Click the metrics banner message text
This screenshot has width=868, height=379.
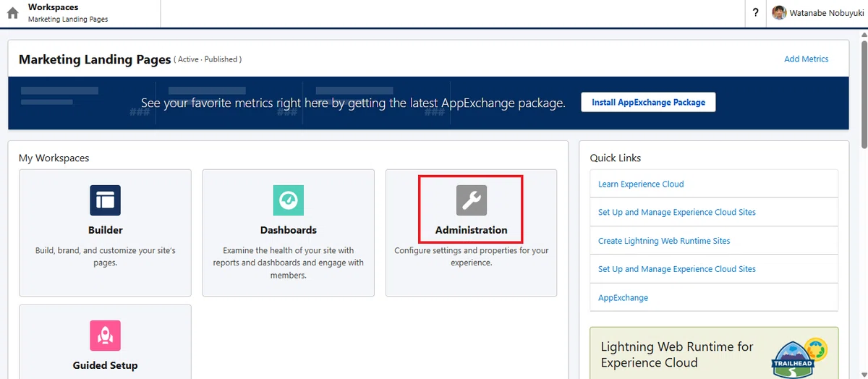click(353, 103)
